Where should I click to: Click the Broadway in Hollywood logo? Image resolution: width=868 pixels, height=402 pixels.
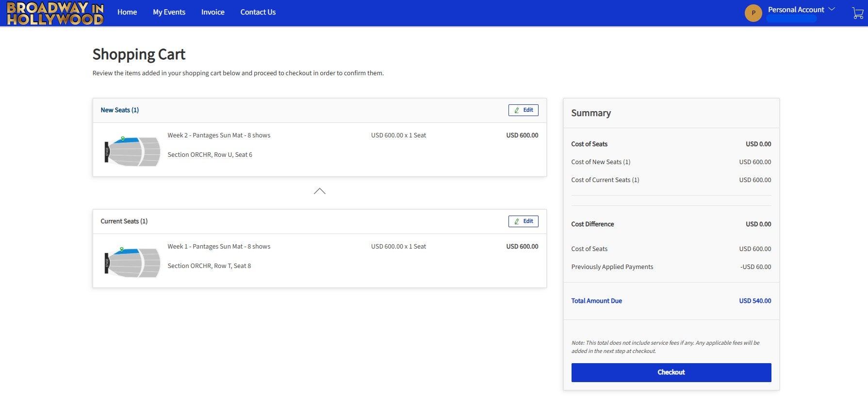point(55,13)
